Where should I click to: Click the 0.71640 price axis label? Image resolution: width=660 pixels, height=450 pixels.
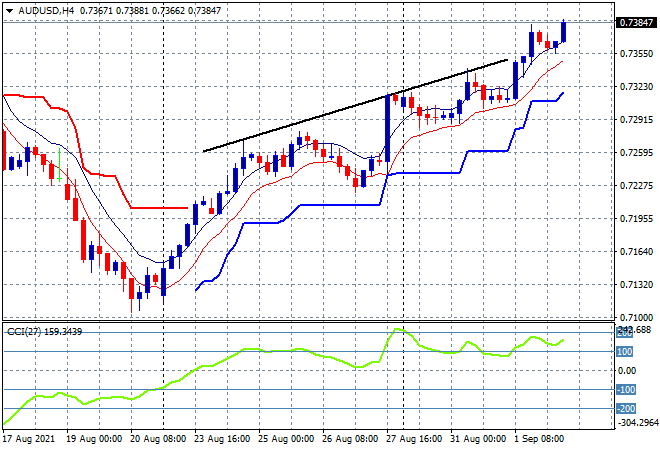coord(636,251)
